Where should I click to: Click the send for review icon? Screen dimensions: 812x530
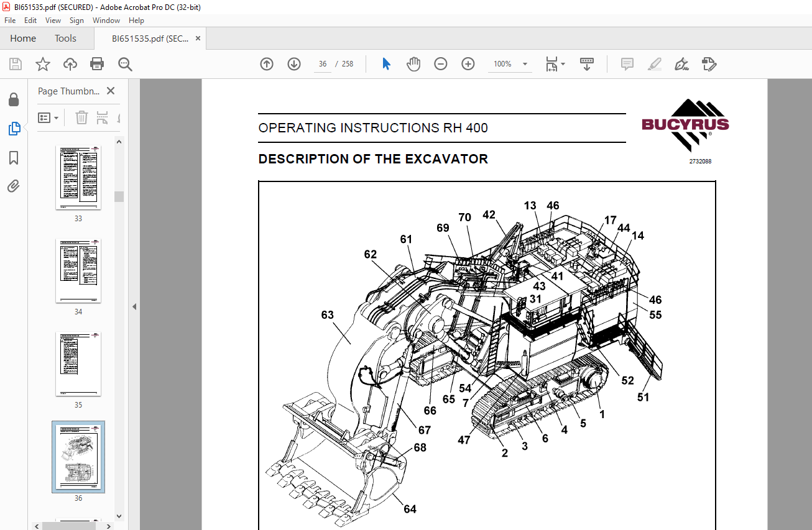point(709,64)
